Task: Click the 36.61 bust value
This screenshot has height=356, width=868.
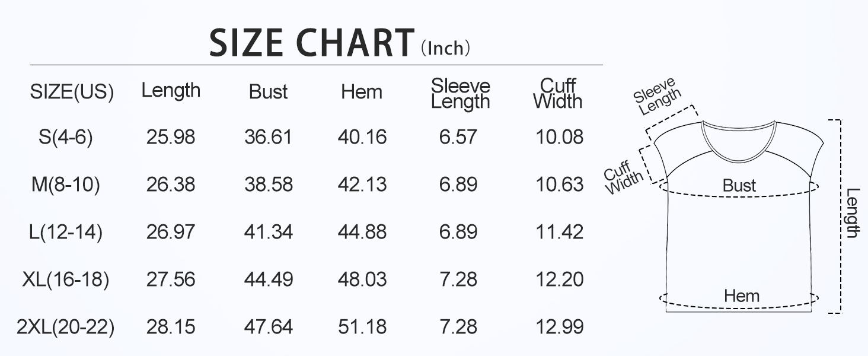Action: pos(268,137)
